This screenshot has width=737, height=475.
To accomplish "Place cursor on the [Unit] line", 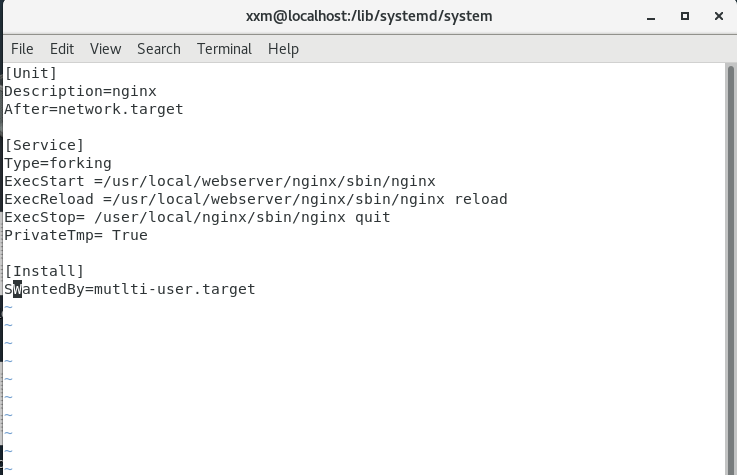I will [31, 73].
